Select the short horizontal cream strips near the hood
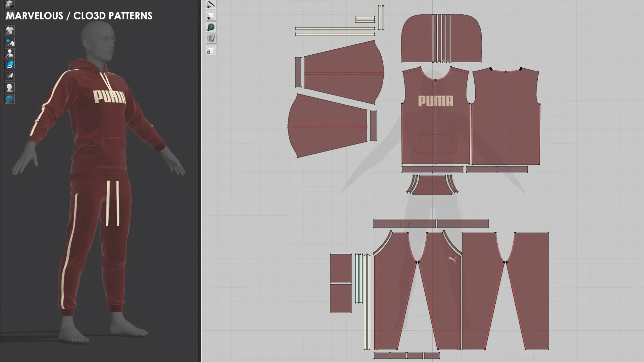The height and width of the screenshot is (362, 644). coord(365,19)
